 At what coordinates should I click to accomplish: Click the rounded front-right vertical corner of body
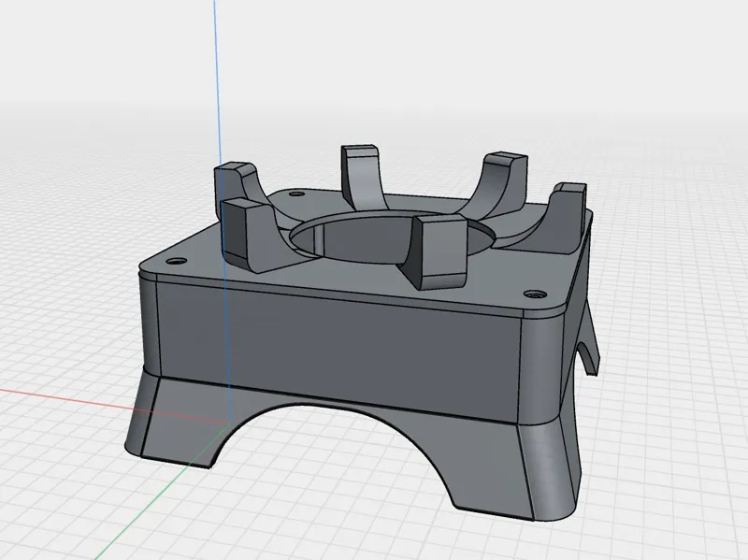click(x=544, y=367)
